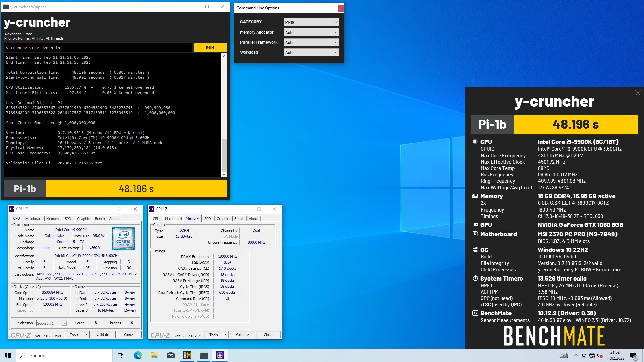Click the Close button in right CPU-Z
The image size is (644, 362).
(268, 335)
